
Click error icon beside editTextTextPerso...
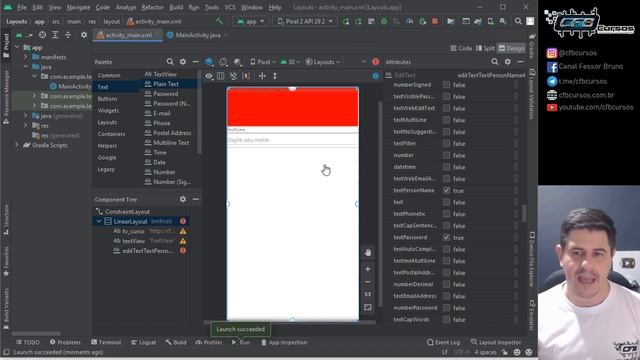point(183,251)
